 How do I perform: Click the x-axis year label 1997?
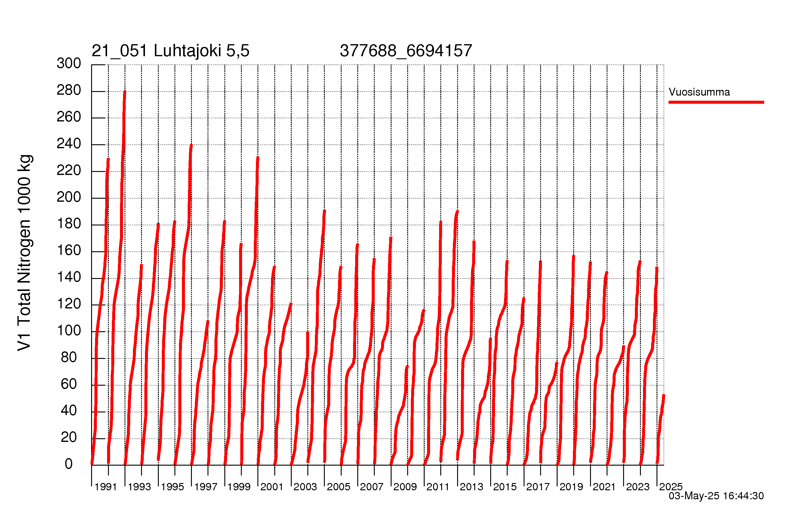pos(206,487)
